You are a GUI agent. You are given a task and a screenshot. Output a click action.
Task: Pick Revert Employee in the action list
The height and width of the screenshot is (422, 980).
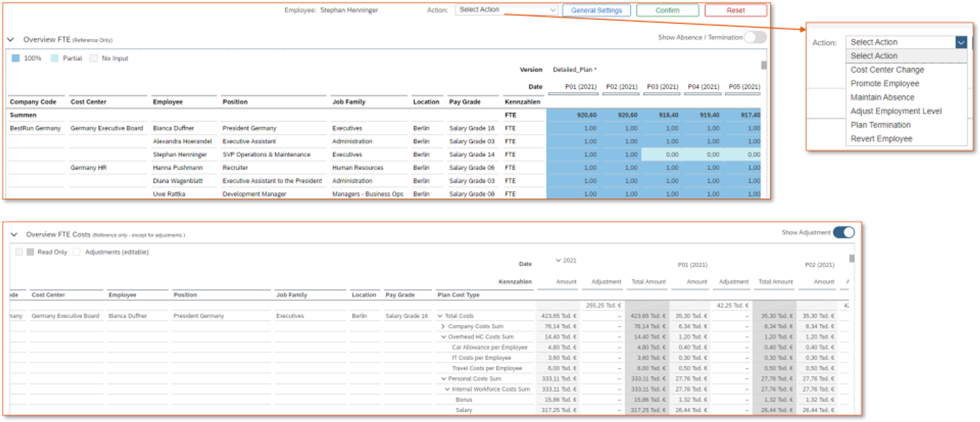coord(881,138)
